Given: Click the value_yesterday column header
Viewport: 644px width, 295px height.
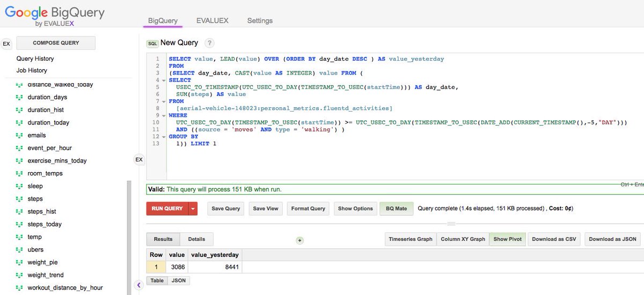Looking at the screenshot, I should tap(215, 255).
